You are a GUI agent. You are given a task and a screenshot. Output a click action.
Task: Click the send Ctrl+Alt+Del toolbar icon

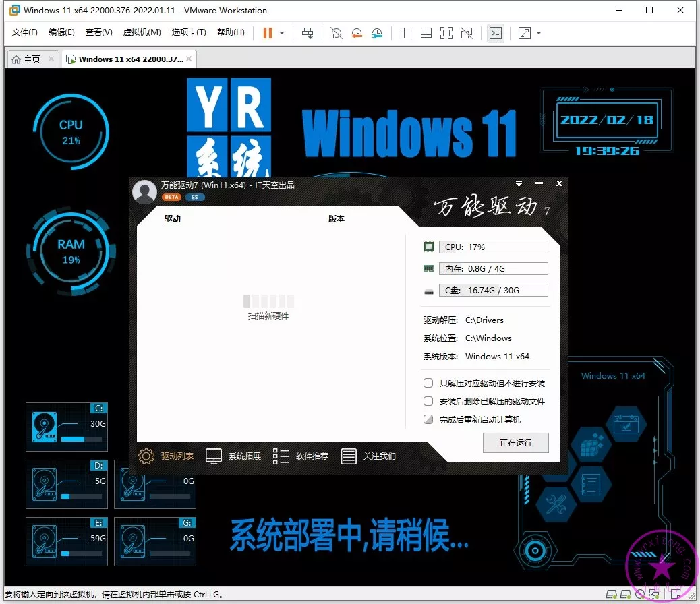[x=308, y=33]
